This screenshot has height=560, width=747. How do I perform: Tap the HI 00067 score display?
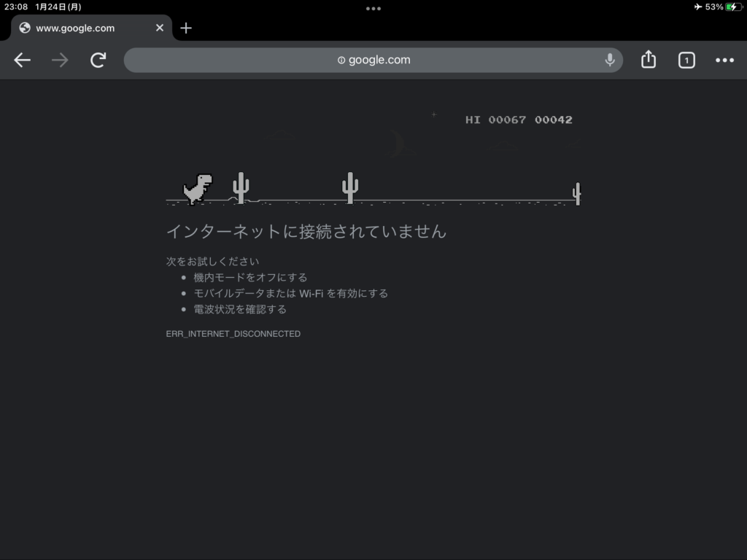pos(496,120)
